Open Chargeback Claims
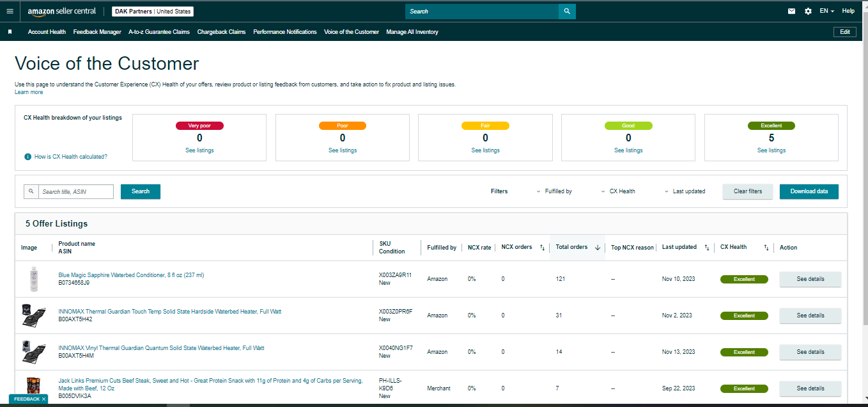The image size is (868, 407). click(x=221, y=32)
